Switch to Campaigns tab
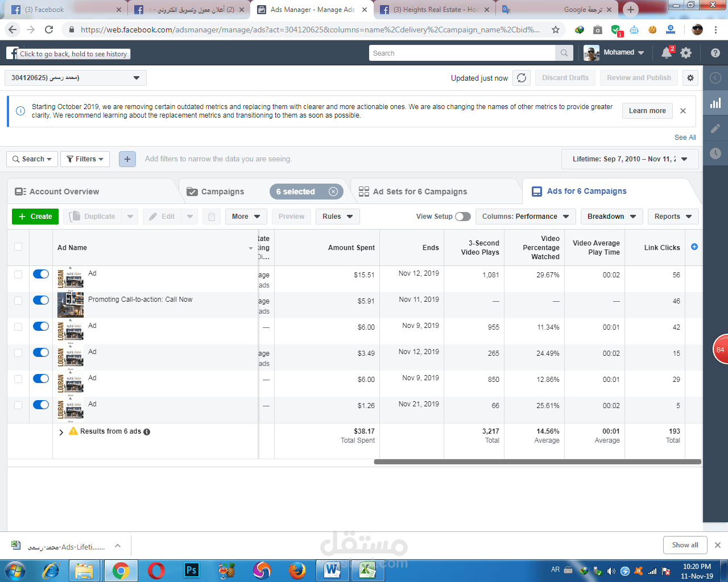Image resolution: width=728 pixels, height=582 pixels. point(222,192)
